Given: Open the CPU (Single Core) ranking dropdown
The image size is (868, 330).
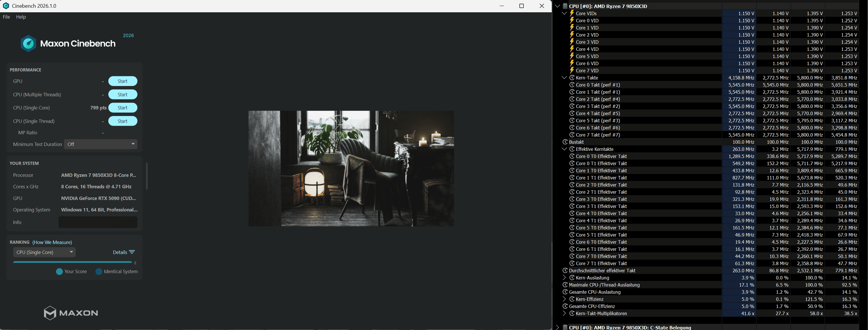Looking at the screenshot, I should coord(44,252).
